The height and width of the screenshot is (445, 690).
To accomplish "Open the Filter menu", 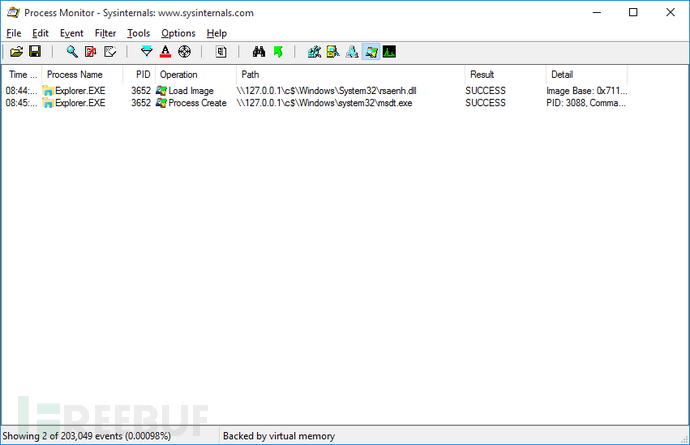I will click(105, 33).
